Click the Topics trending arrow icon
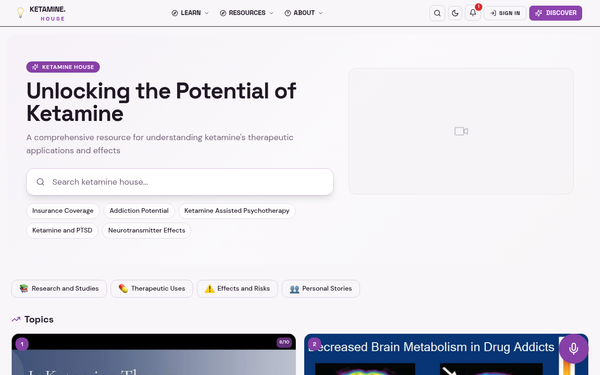This screenshot has height=375, width=600. pos(16,319)
